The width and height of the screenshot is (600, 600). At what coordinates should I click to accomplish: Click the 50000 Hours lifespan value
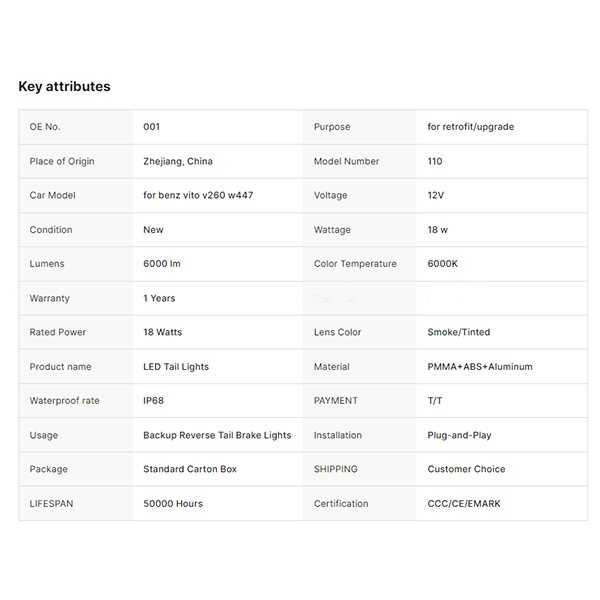(x=173, y=504)
